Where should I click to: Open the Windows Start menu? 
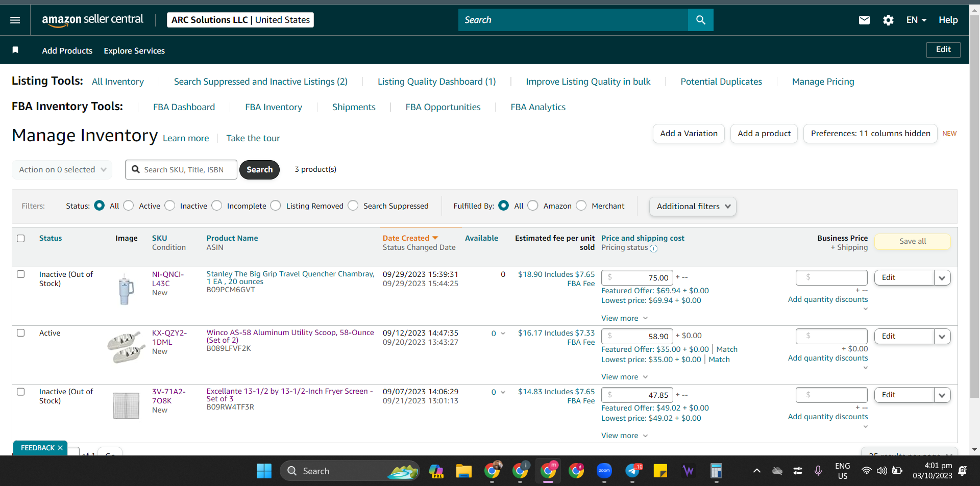click(264, 471)
